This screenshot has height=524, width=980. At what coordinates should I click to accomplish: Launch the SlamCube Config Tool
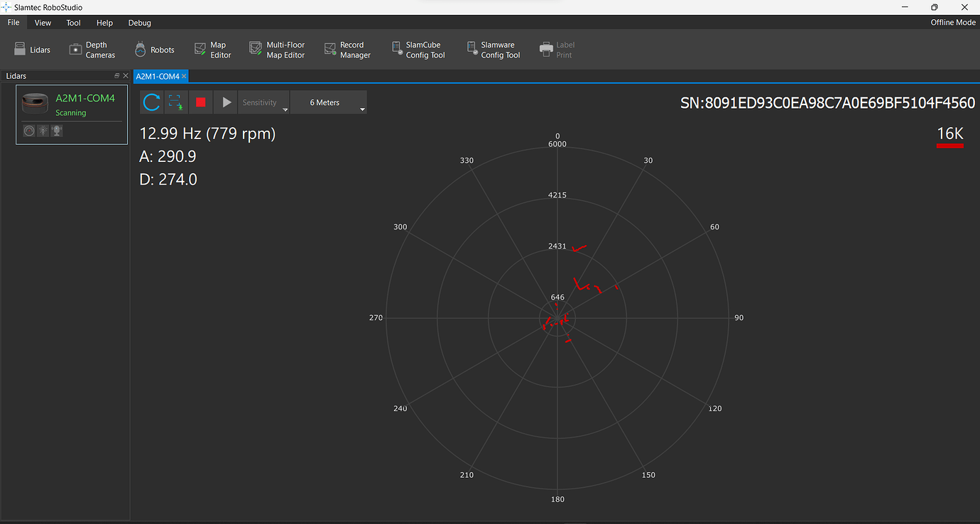(x=418, y=49)
